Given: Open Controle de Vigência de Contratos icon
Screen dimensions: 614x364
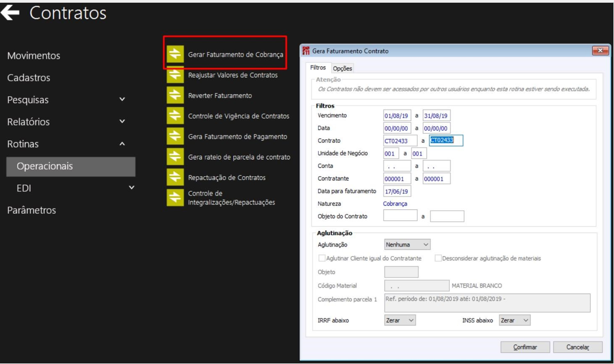Looking at the screenshot, I should pos(175,116).
